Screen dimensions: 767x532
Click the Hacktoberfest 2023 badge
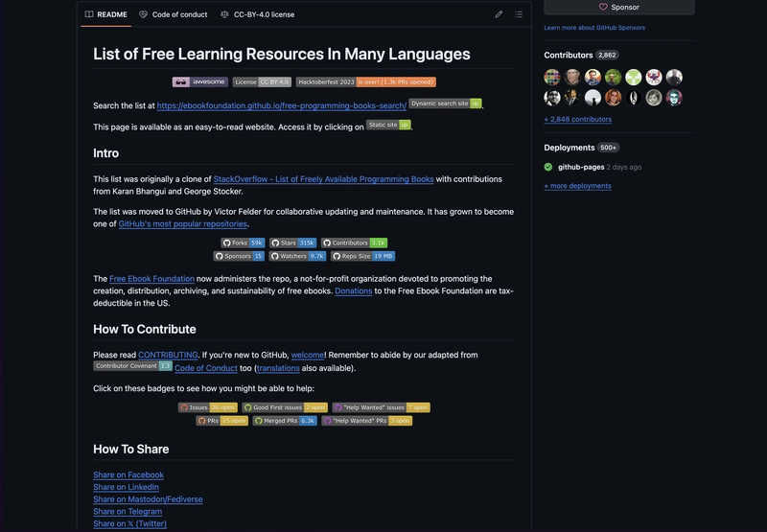366,81
